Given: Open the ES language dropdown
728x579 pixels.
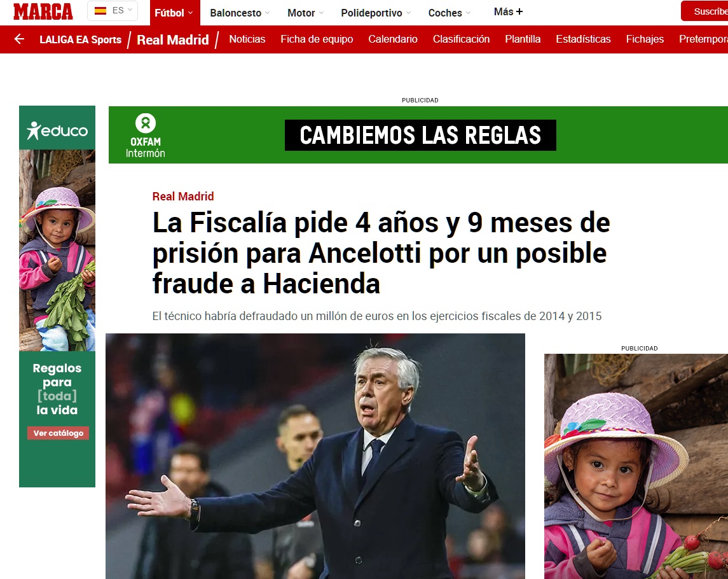Looking at the screenshot, I should [x=113, y=11].
